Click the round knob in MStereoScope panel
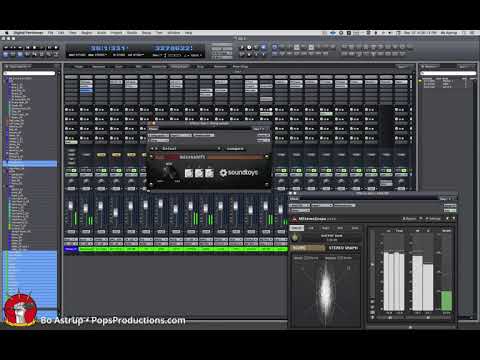 (x=295, y=238)
